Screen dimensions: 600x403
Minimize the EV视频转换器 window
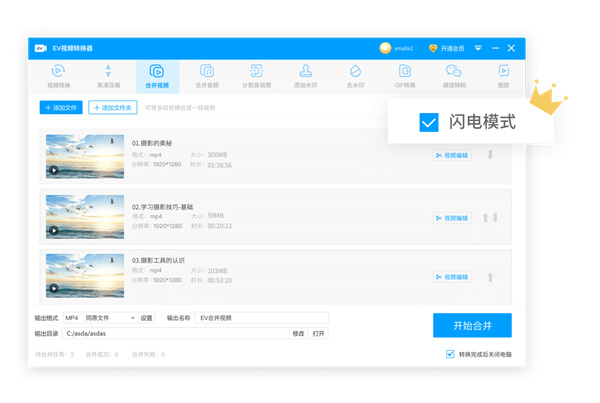(x=496, y=48)
